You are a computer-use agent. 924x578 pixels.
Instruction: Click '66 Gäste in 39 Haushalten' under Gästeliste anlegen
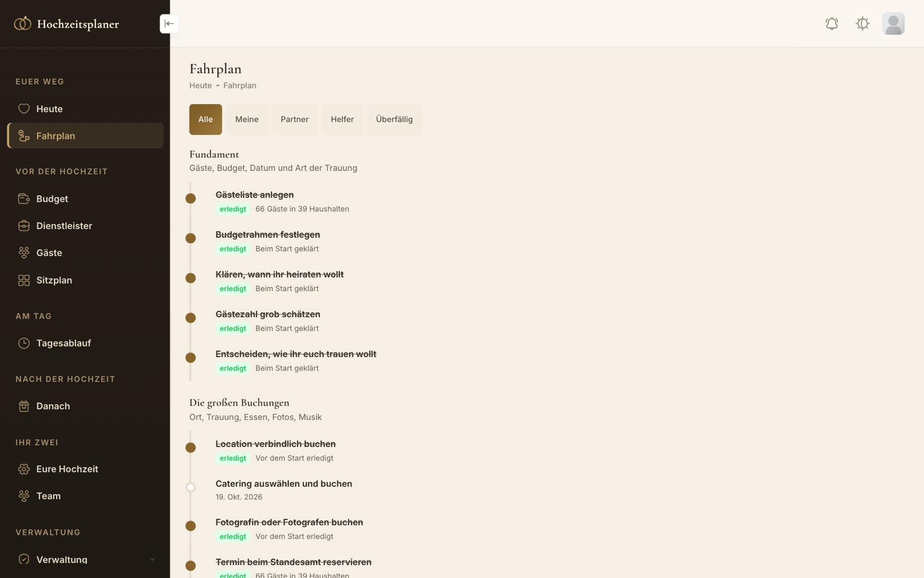(x=302, y=209)
